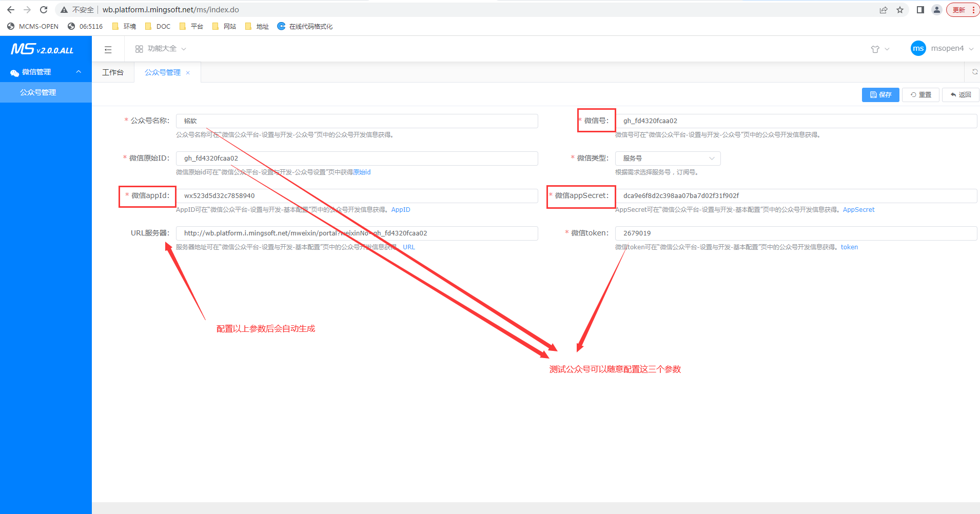The image size is (980, 514).
Task: Click the ms user avatar
Action: tap(918, 49)
